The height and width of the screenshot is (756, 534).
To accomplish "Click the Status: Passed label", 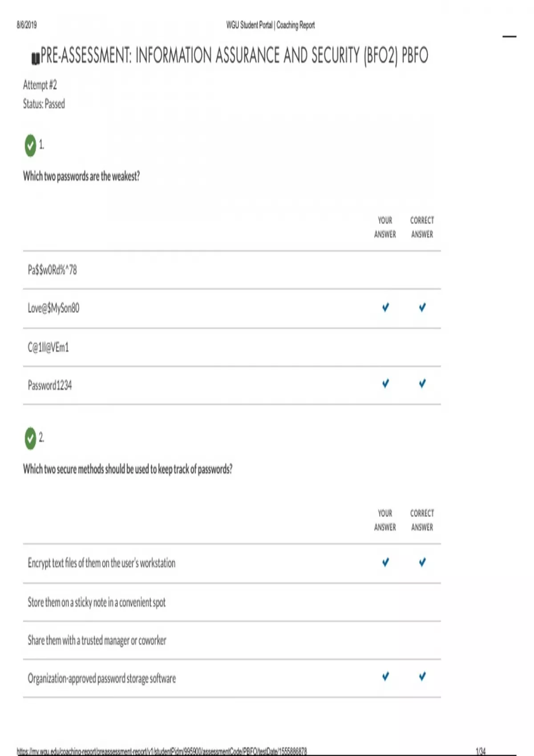I will [x=44, y=104].
